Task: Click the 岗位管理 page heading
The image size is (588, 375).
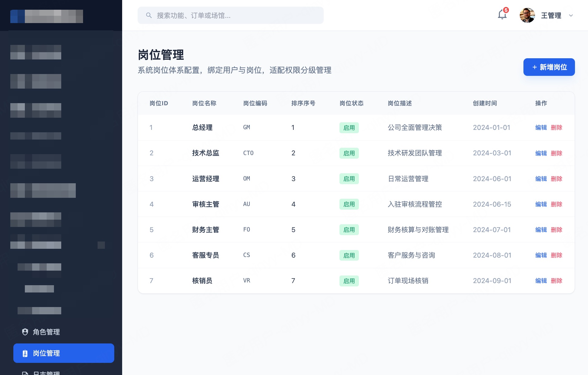Action: [x=161, y=55]
